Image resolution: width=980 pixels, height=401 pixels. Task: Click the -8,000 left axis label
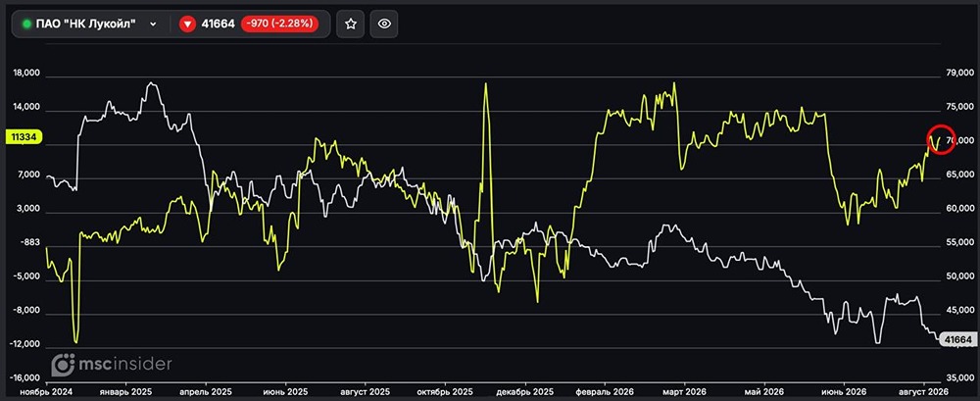(27, 310)
